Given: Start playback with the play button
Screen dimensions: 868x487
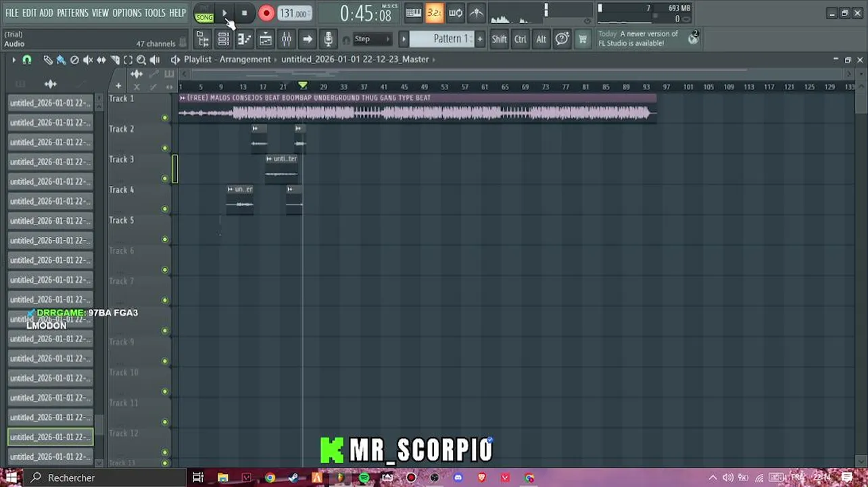Looking at the screenshot, I should (x=225, y=13).
